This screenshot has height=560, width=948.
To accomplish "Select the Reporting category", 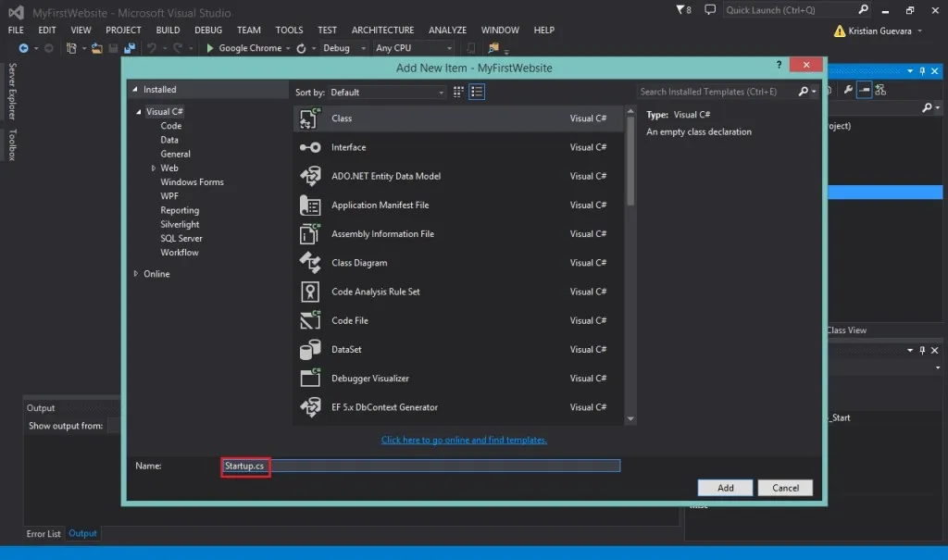I will (x=180, y=210).
